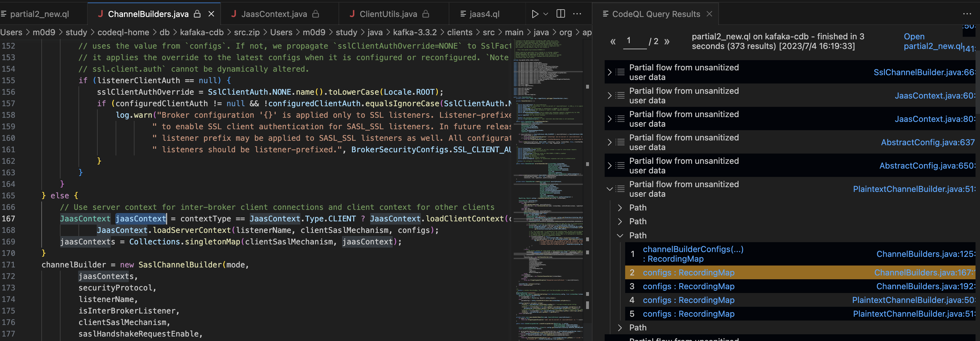The width and height of the screenshot is (980, 341).
Task: Open PlaintextChannelBuilder.java:50 path location
Action: pos(913,300)
